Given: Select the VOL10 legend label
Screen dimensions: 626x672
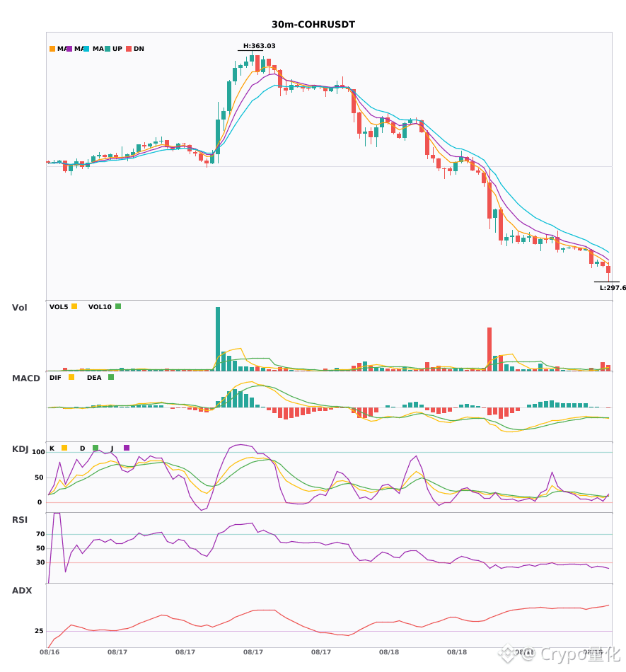Looking at the screenshot, I should tap(100, 307).
